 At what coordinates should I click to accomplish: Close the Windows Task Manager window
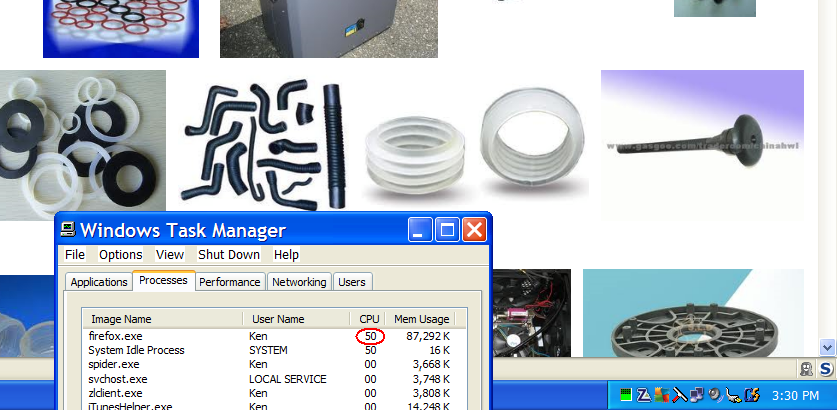[x=474, y=230]
